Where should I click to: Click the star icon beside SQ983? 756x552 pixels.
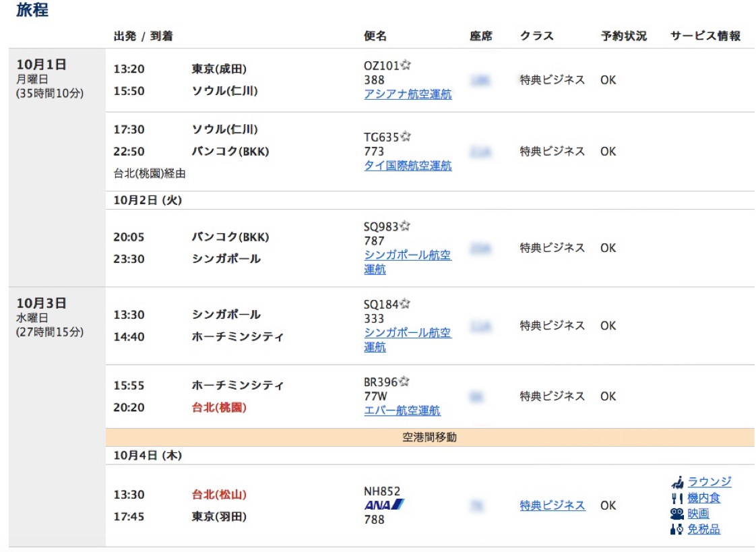coord(405,226)
